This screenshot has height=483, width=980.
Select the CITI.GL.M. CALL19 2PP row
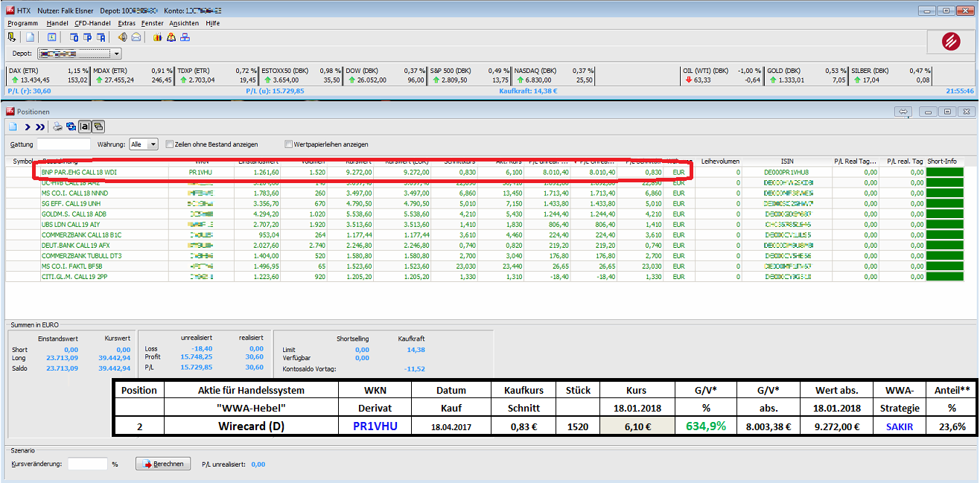click(x=486, y=276)
